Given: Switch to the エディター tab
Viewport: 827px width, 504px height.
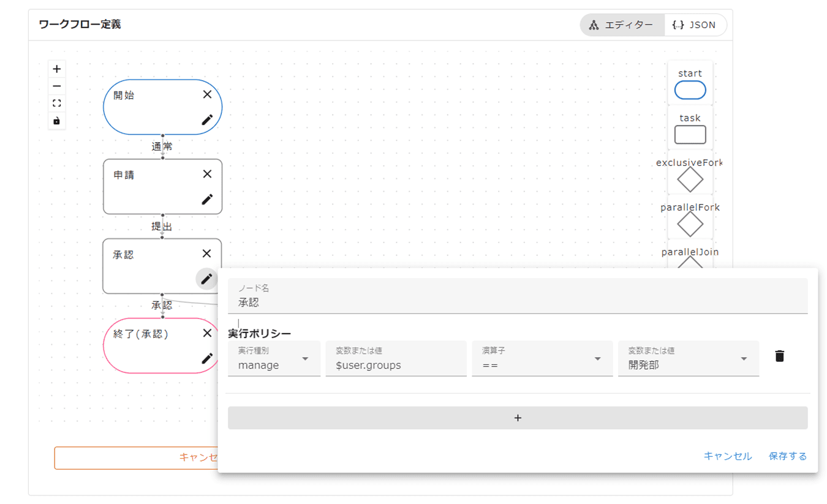Looking at the screenshot, I should [x=622, y=25].
